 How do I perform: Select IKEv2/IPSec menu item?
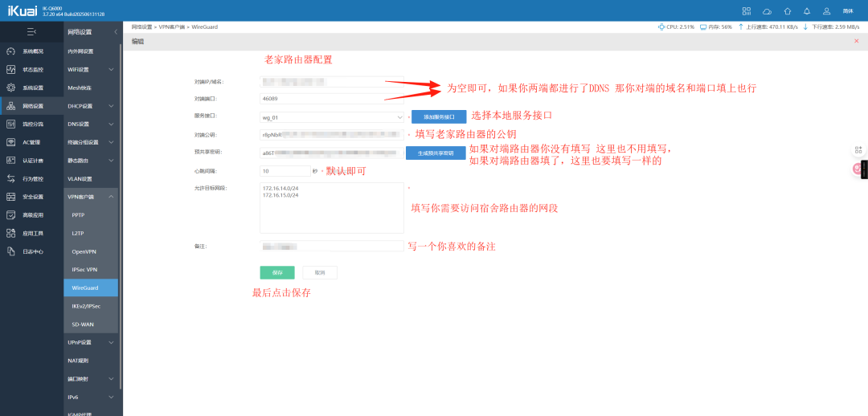tap(86, 306)
